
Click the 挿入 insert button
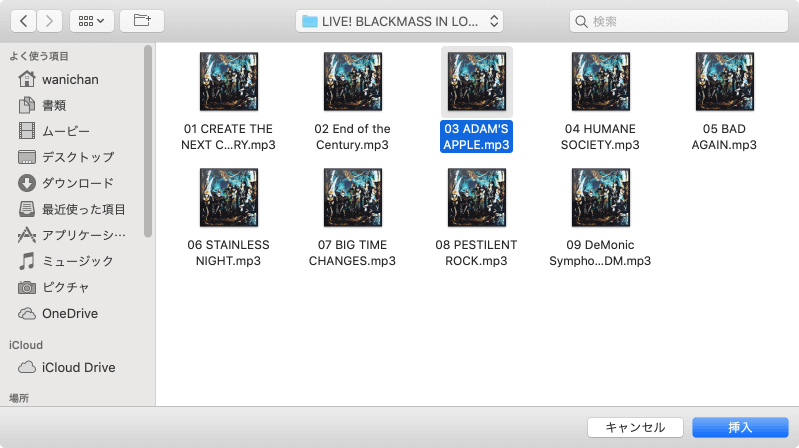pos(740,427)
